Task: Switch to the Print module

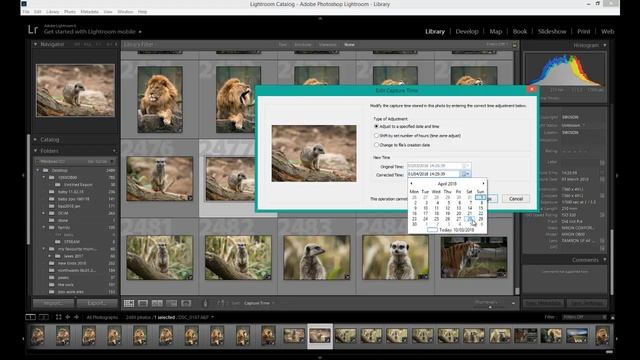Action: tap(583, 31)
